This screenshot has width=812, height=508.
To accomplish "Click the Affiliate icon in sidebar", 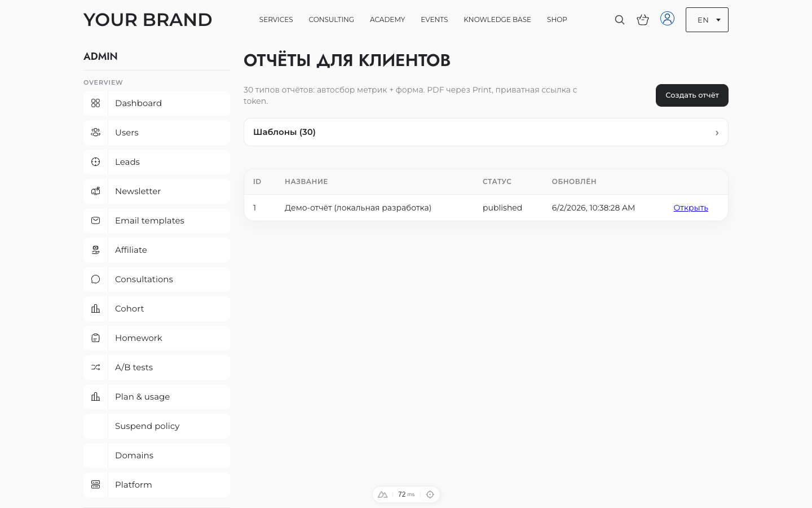I will [96, 250].
